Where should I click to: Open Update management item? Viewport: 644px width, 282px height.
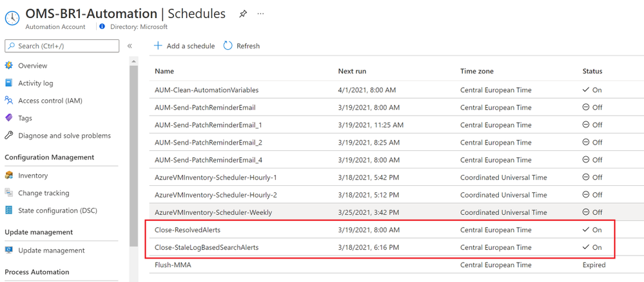tap(52, 250)
